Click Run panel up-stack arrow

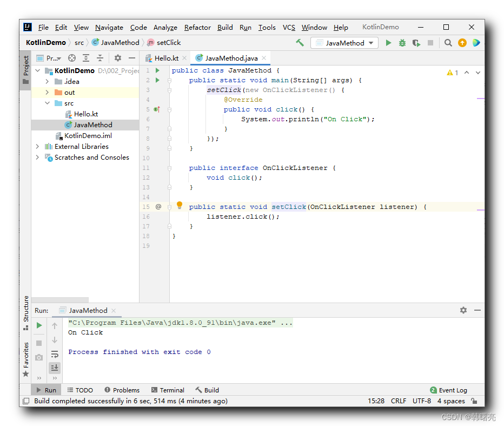pyautogui.click(x=55, y=326)
